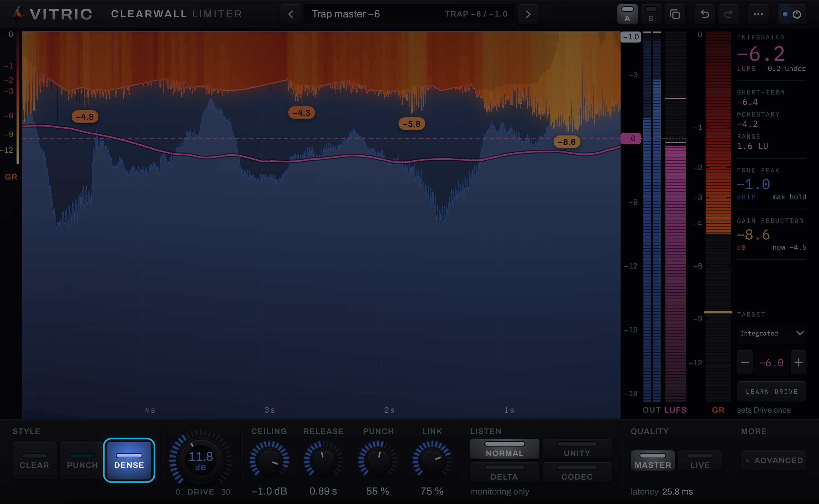Go to the next preset arrow
819x504 pixels.
pyautogui.click(x=528, y=14)
